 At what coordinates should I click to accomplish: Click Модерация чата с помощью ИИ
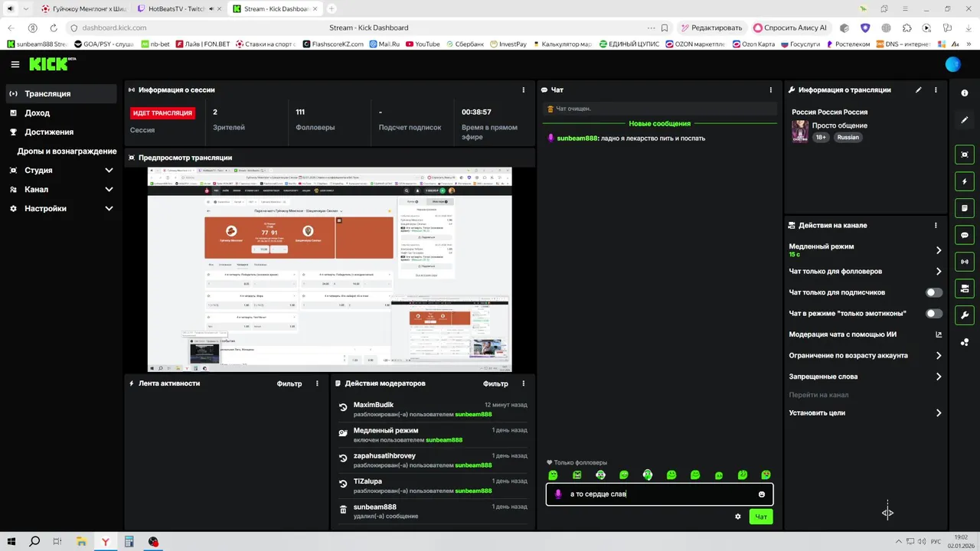842,334
